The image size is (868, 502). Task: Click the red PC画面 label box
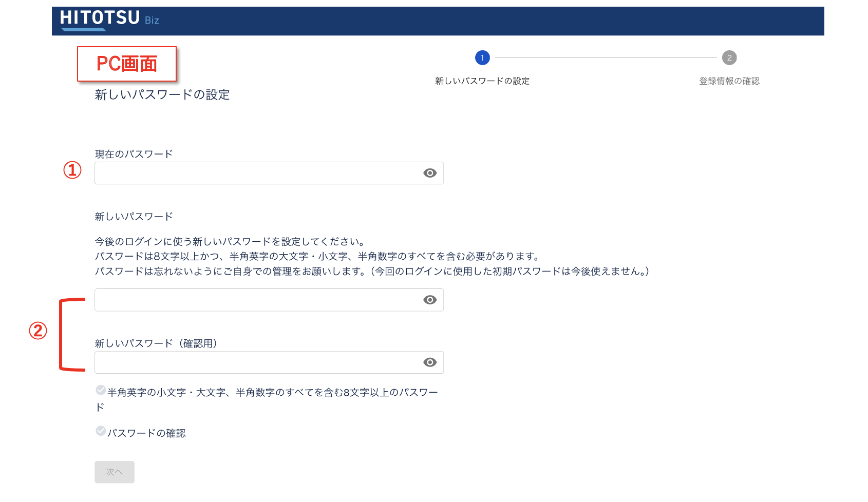tap(127, 64)
